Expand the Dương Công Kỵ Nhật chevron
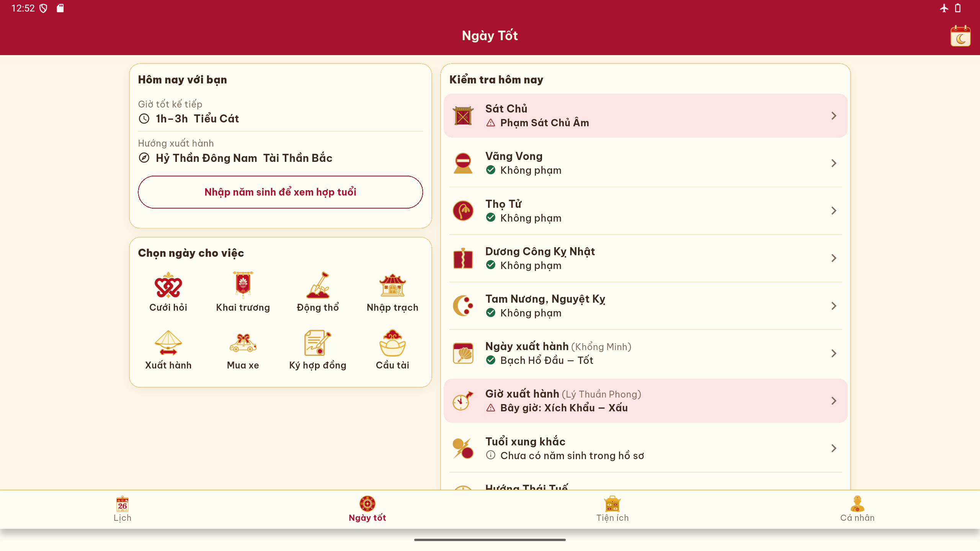This screenshot has width=980, height=551. click(x=833, y=258)
